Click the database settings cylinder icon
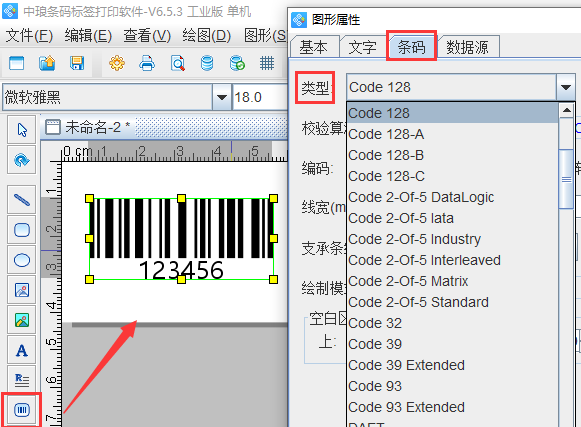Viewport: 581px width, 427px height. (x=207, y=63)
